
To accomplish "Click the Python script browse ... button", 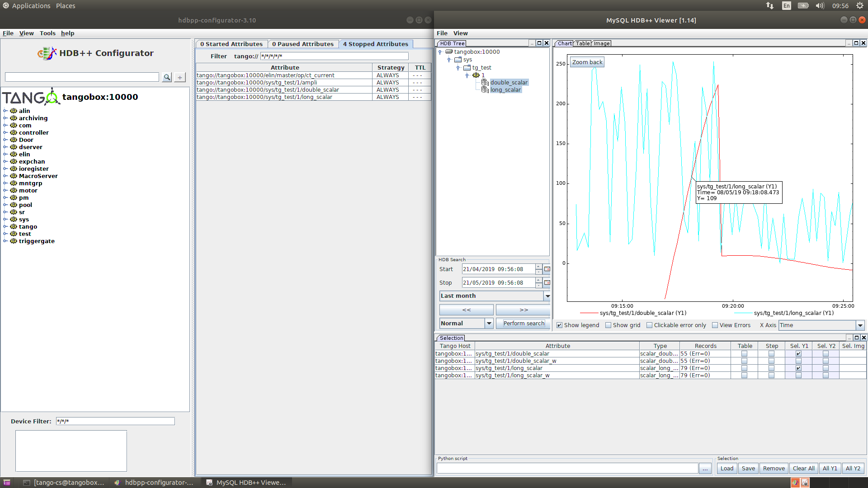I will [x=705, y=469].
